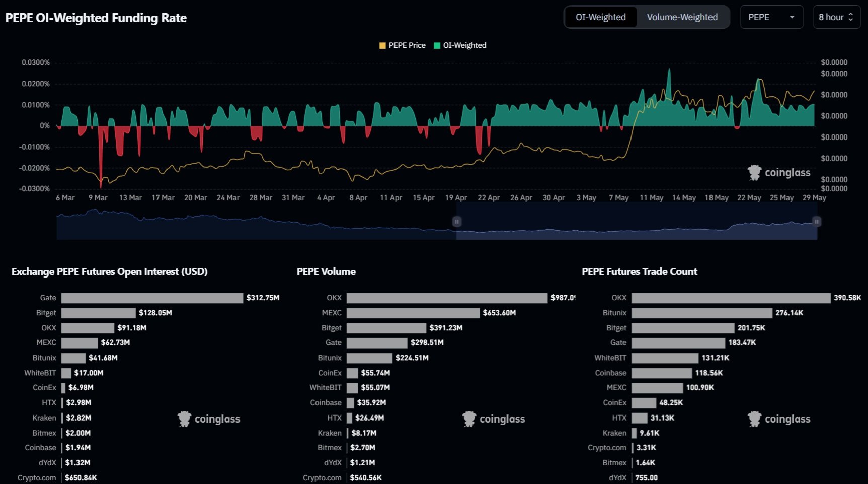Click the '$2.70M' Bitmex volume value

pos(363,448)
